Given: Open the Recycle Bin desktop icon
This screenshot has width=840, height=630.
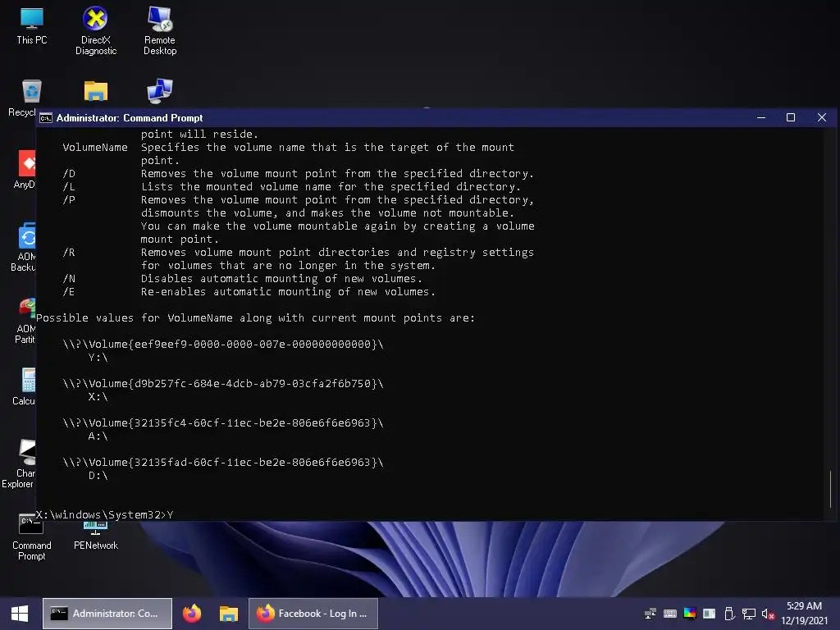Looking at the screenshot, I should pyautogui.click(x=22, y=98).
